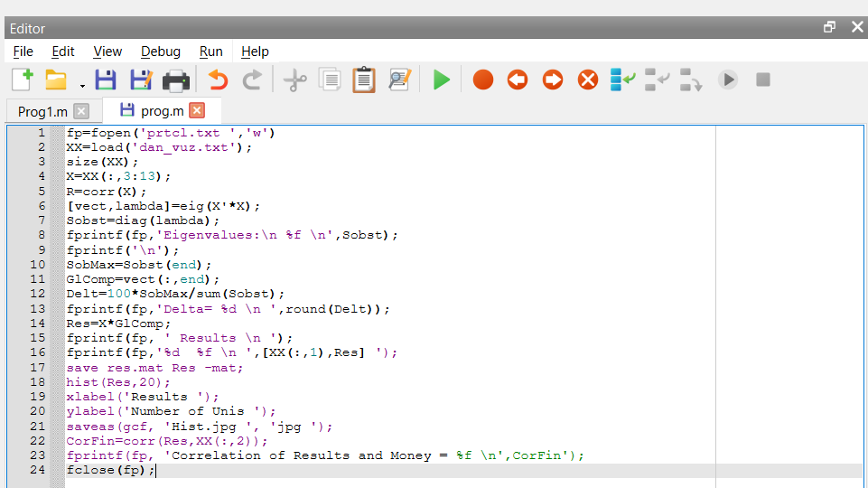The height and width of the screenshot is (488, 868).
Task: Save the current file
Action: (106, 80)
